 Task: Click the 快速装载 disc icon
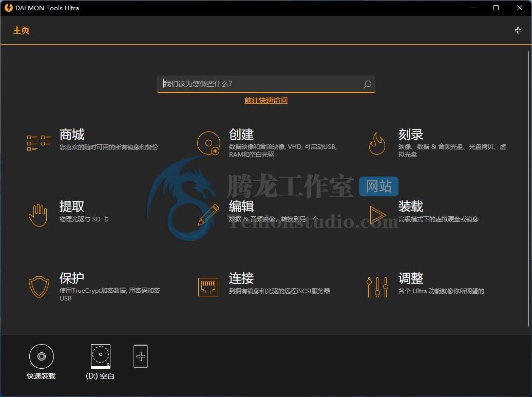click(42, 356)
